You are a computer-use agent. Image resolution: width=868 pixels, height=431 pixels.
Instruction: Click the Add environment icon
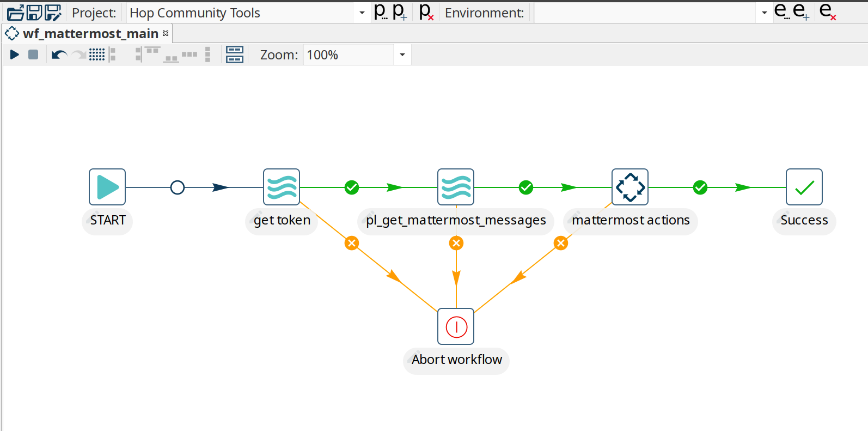pyautogui.click(x=800, y=12)
